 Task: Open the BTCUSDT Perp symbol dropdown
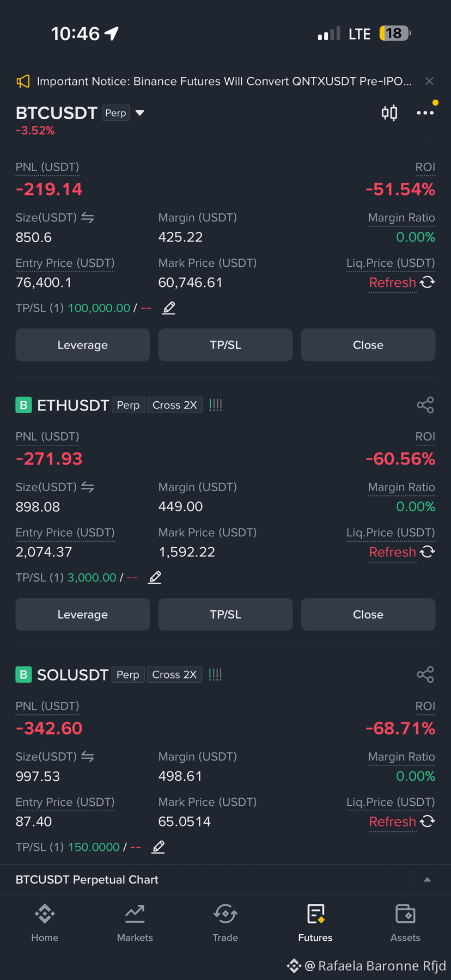click(x=140, y=113)
